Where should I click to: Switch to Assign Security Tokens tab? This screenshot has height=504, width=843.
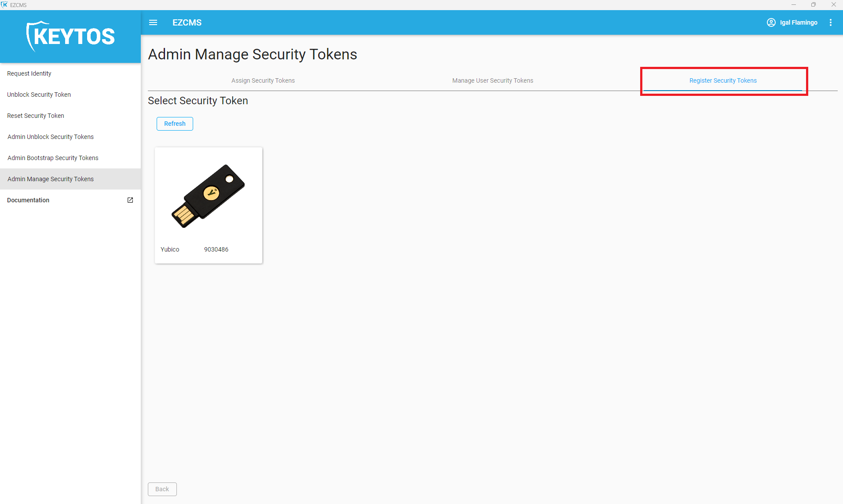click(x=263, y=80)
